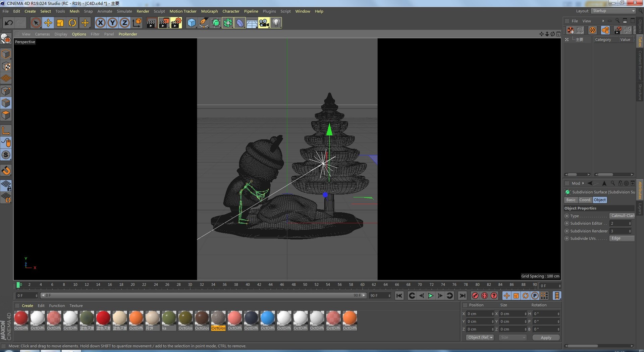
Task: Click the Undo arrow icon
Action: click(9, 23)
